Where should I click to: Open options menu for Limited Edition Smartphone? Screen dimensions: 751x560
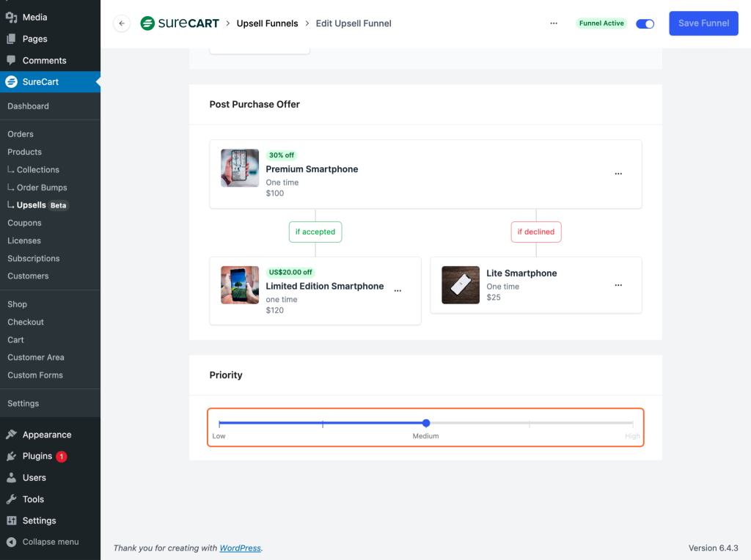(x=398, y=291)
